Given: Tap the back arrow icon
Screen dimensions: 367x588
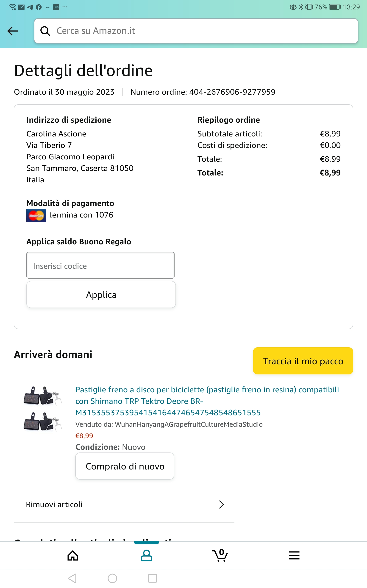Looking at the screenshot, I should click(13, 31).
